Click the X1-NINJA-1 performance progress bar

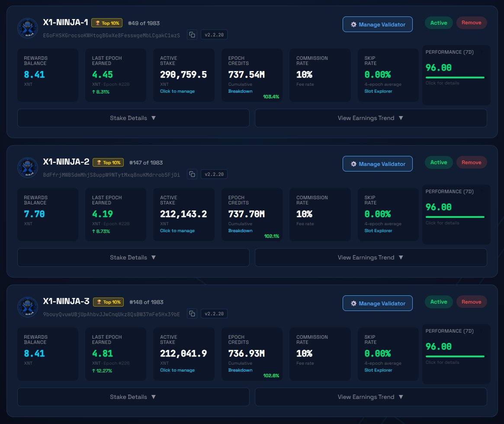(455, 78)
